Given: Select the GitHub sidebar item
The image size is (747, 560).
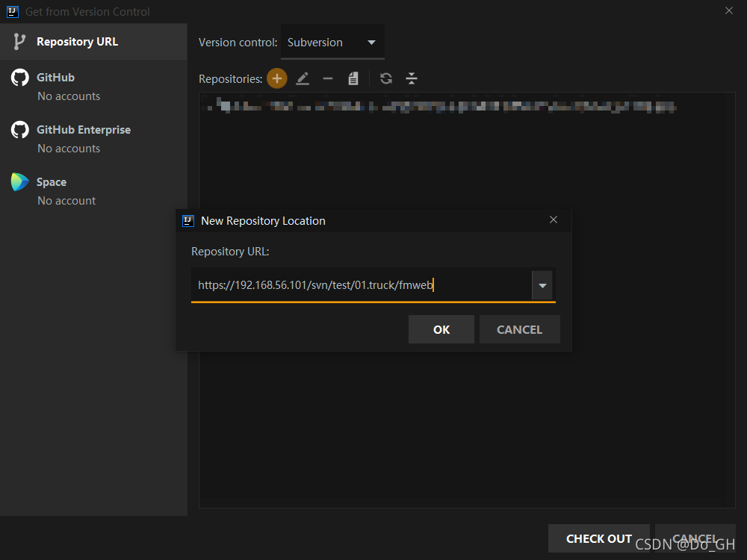Looking at the screenshot, I should click(x=93, y=86).
